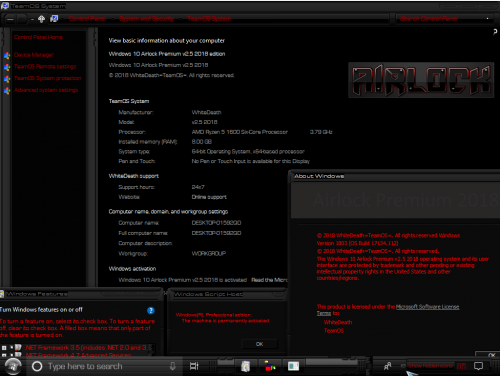Click the microphone icon in the search box

(173, 366)
